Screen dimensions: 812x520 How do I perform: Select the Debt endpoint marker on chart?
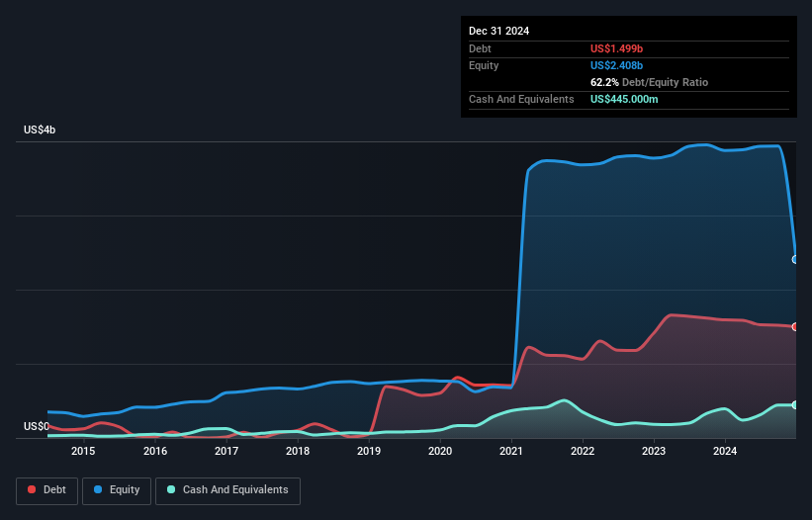tap(795, 327)
